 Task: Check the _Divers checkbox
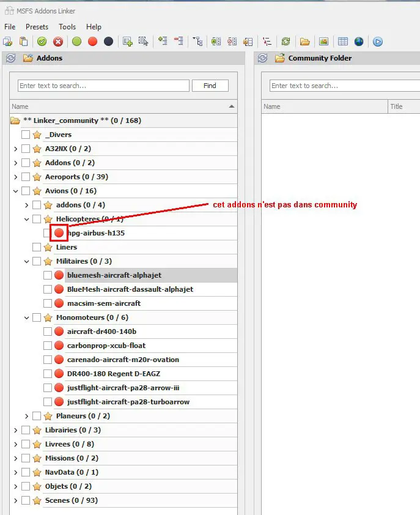(26, 135)
